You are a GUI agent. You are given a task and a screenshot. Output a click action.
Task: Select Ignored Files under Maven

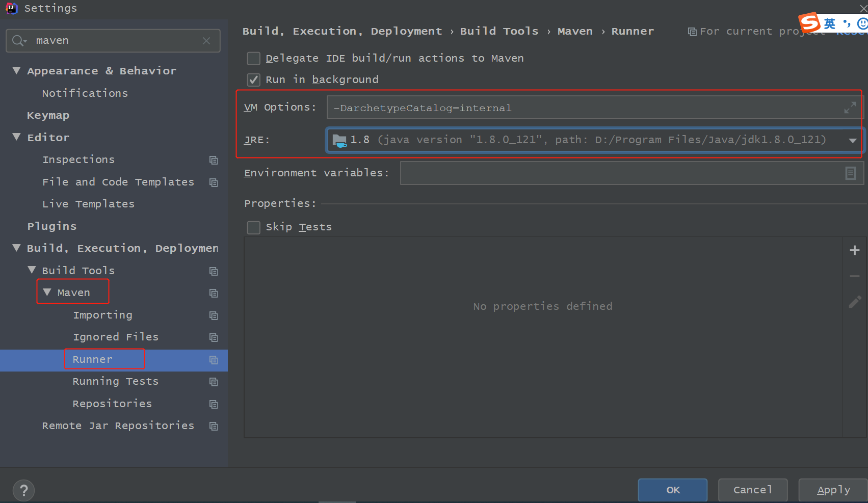[x=116, y=337]
